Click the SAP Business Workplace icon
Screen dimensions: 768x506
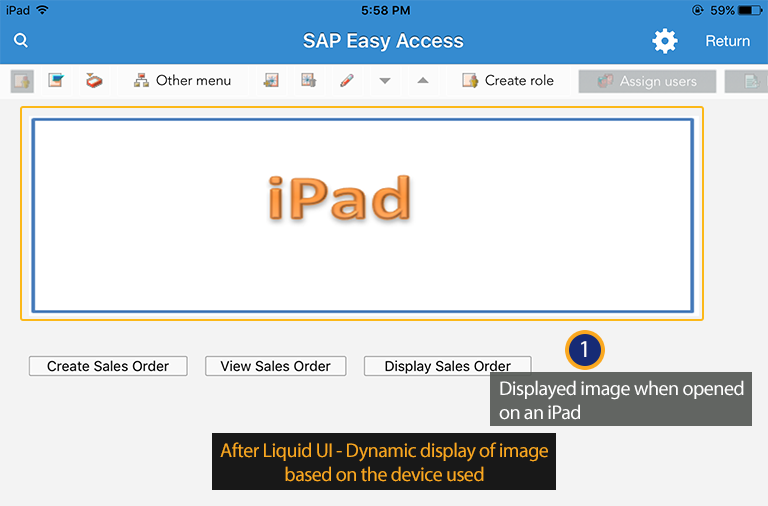point(94,80)
